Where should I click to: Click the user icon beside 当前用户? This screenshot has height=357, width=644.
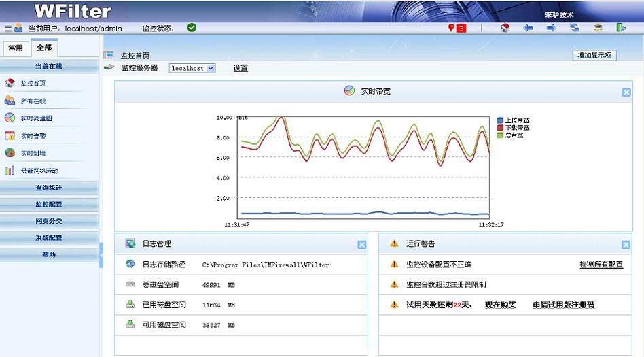(x=18, y=28)
